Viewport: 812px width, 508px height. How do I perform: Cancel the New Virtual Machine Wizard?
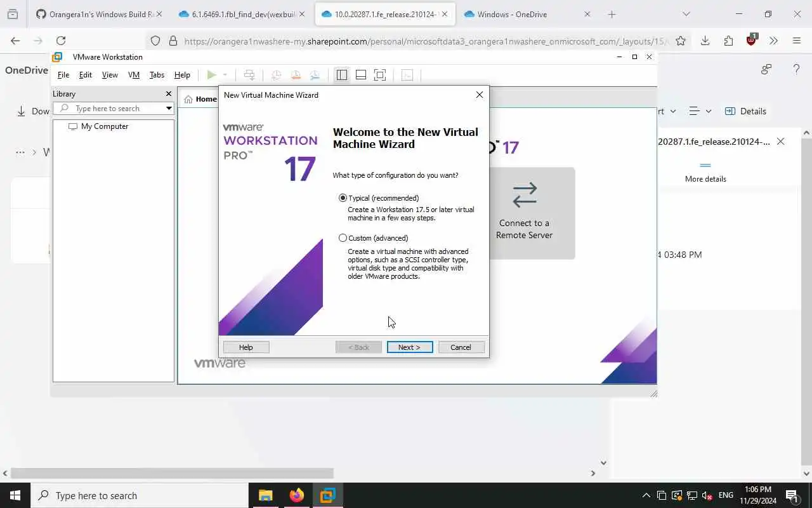(x=461, y=347)
